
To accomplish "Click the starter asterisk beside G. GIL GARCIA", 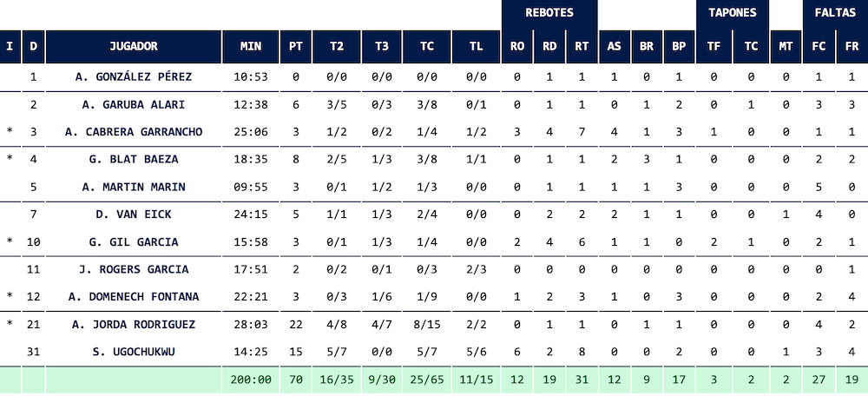I will 10,241.
